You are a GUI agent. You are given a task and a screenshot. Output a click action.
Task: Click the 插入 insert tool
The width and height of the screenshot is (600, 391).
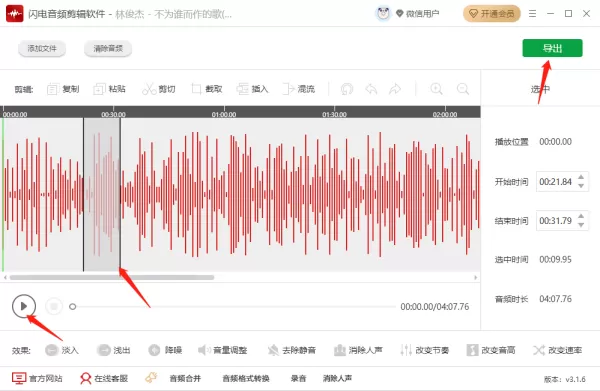click(253, 89)
